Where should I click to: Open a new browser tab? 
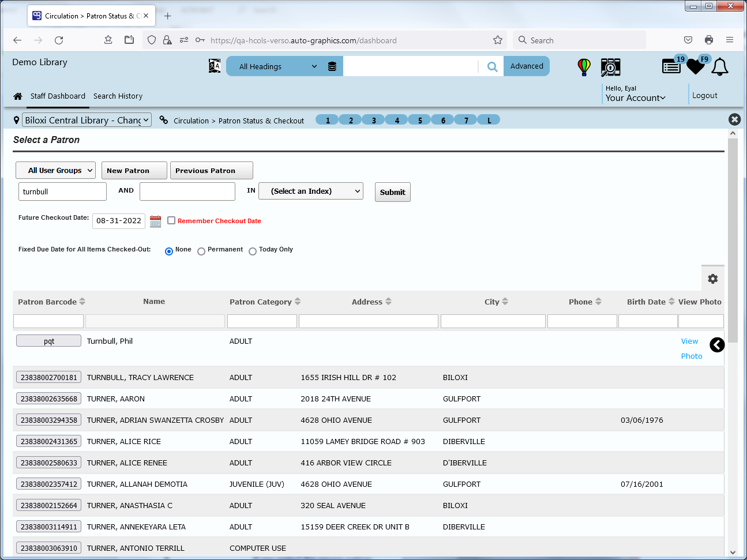(x=168, y=16)
